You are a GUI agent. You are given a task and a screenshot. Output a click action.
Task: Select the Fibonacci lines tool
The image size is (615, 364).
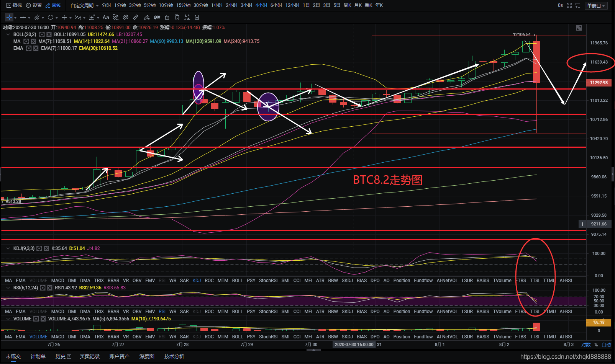tap(64, 17)
